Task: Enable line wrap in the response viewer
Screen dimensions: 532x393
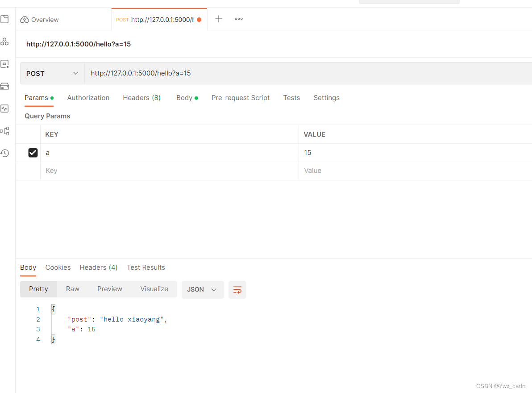Action: pyautogui.click(x=237, y=290)
